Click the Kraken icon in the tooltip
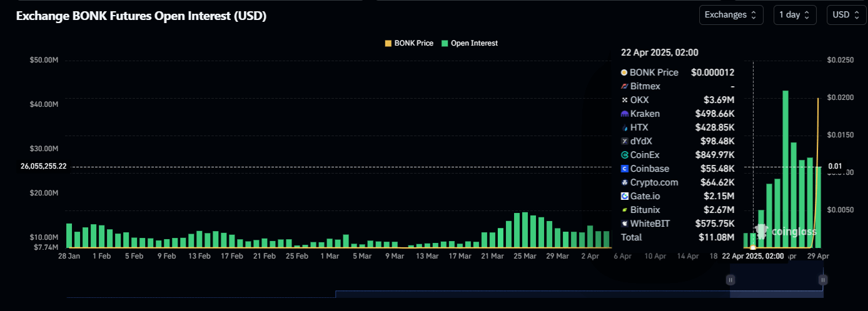The image size is (868, 311). pyautogui.click(x=624, y=114)
